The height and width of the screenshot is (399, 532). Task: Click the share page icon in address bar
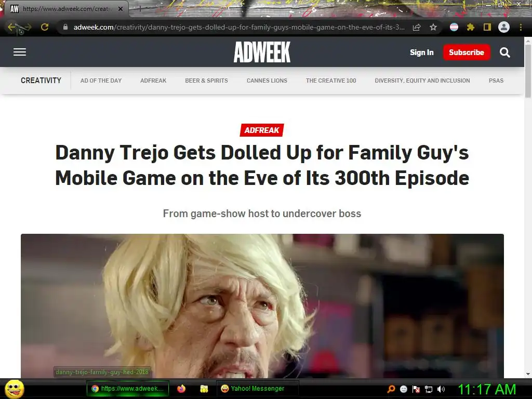417,27
